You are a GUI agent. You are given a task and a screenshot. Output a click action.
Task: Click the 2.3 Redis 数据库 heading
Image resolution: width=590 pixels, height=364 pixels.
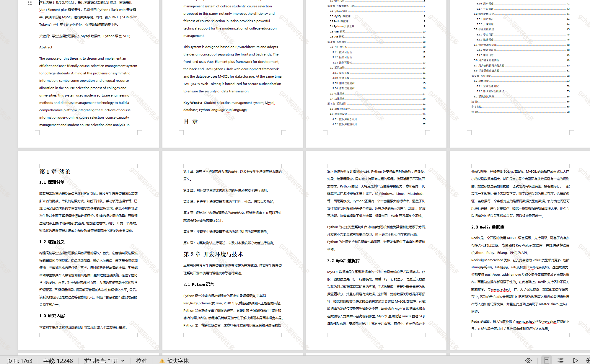tap(488, 227)
